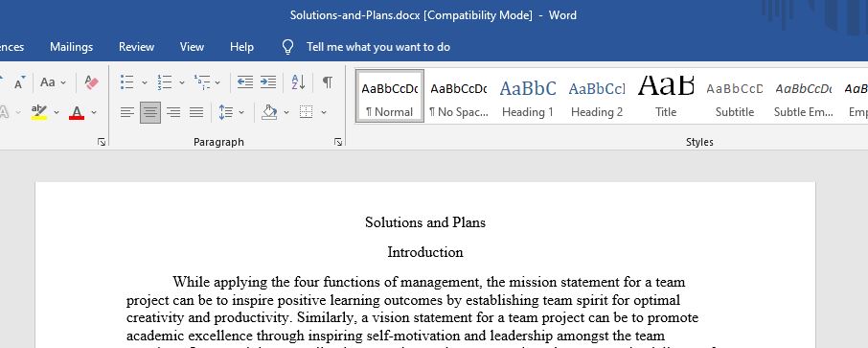Open borders dropdown arrow
This screenshot has height=348, width=868.
tap(324, 112)
